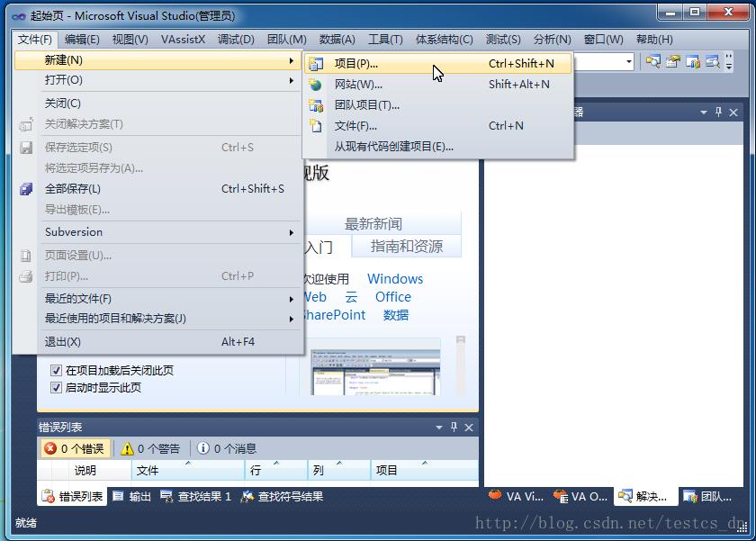Click the yellow warning icon in 0 个警告

tap(127, 449)
